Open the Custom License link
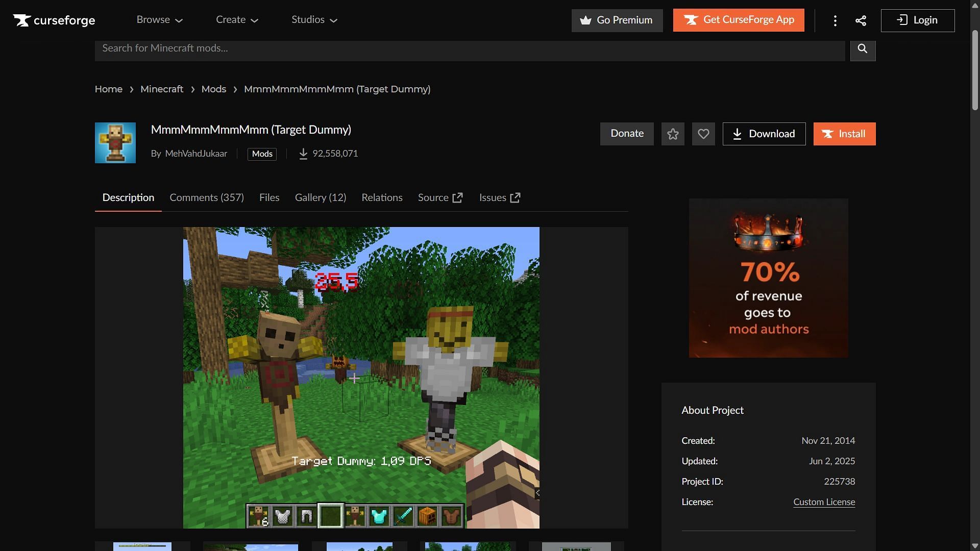Image resolution: width=980 pixels, height=551 pixels. click(x=824, y=502)
